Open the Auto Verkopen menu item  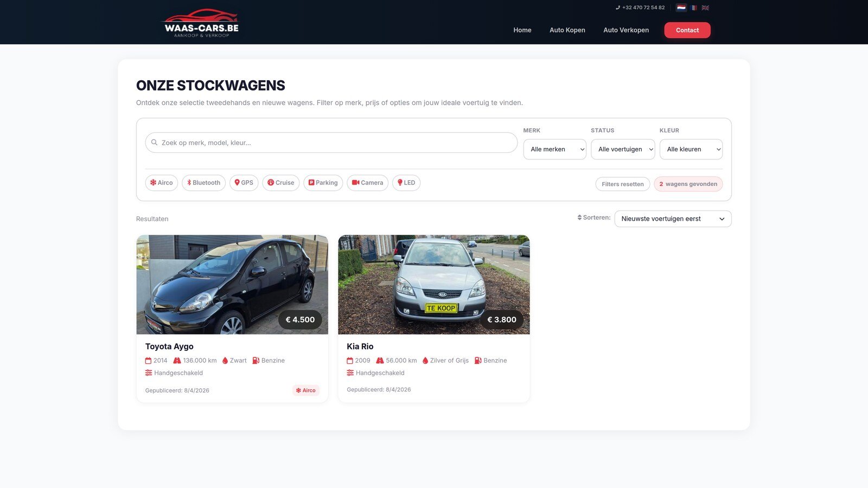tap(626, 30)
